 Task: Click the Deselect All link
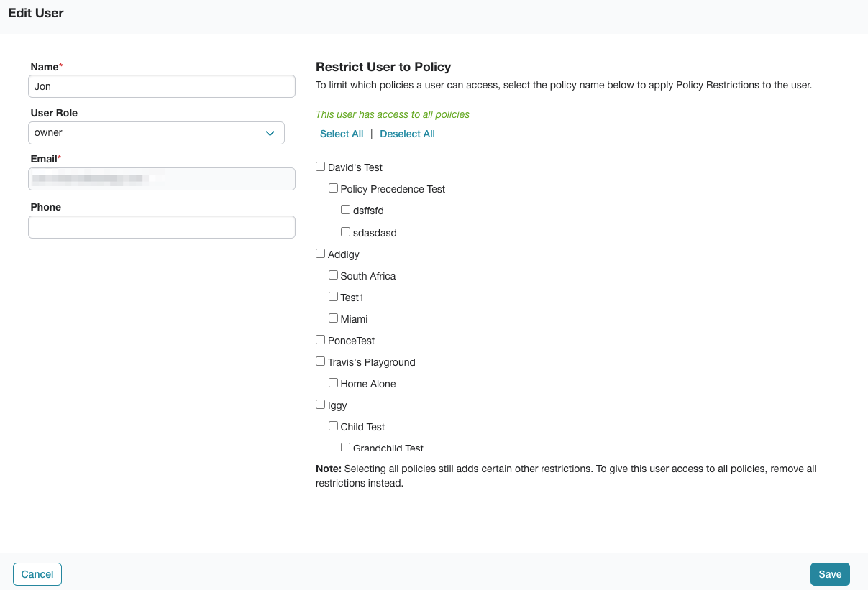(x=407, y=134)
